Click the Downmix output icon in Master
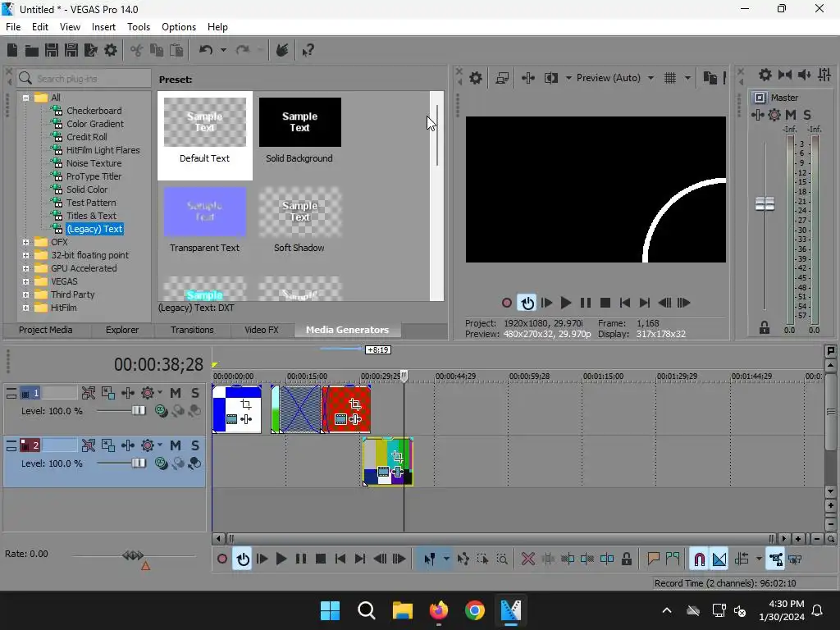 (785, 75)
